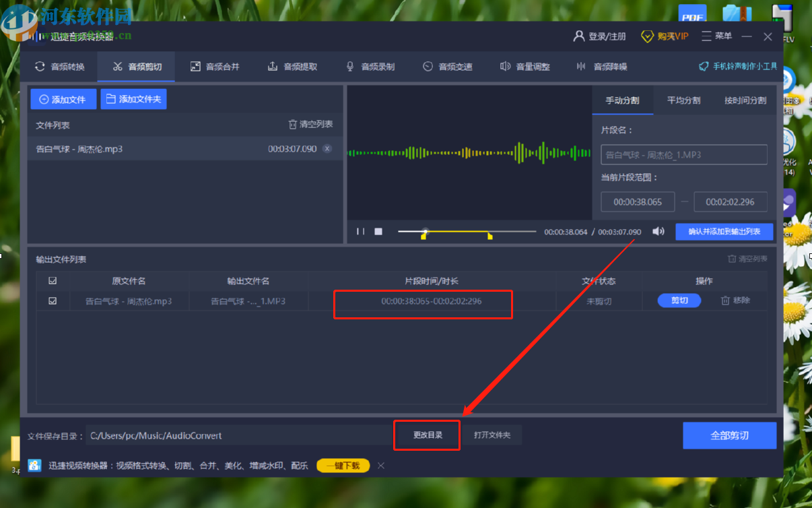Viewport: 812px width, 508px height.
Task: Clear output list with 清空列表
Action: tap(747, 259)
